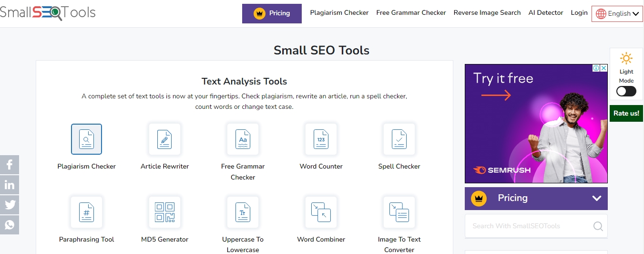This screenshot has width=644, height=254.
Task: Share via the WhatsApp sidebar icon
Action: (10, 224)
